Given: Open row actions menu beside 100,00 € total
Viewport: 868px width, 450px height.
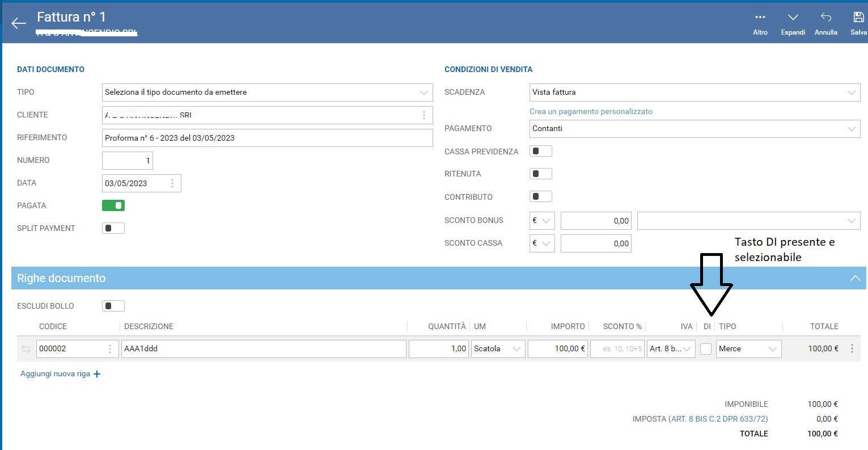Looking at the screenshot, I should tap(852, 349).
